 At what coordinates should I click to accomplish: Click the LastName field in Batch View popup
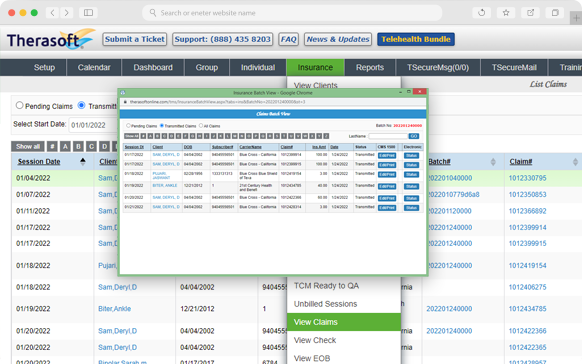point(388,136)
